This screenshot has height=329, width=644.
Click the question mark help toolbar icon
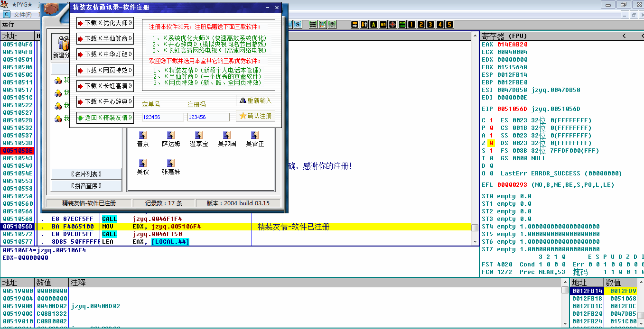tap(332, 24)
